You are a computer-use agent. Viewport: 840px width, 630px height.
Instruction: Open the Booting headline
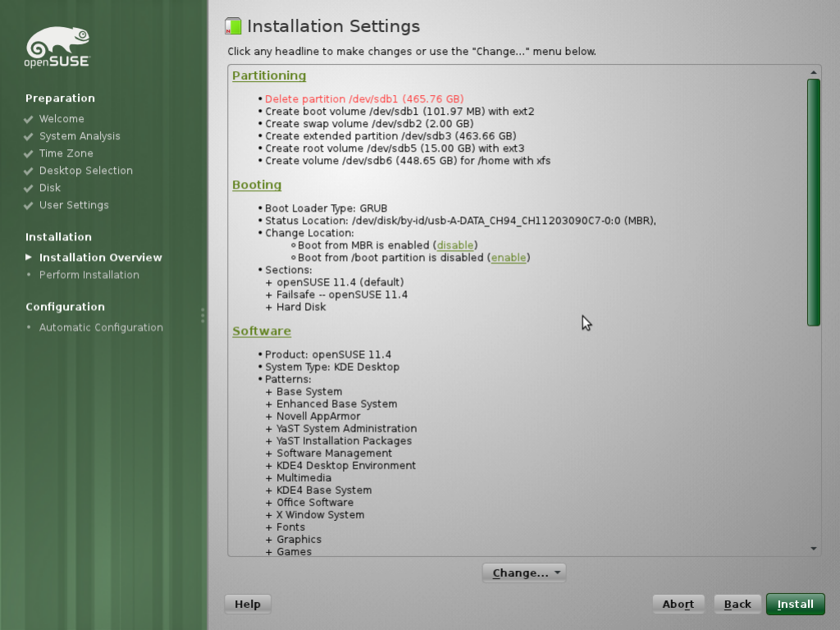[x=257, y=185]
